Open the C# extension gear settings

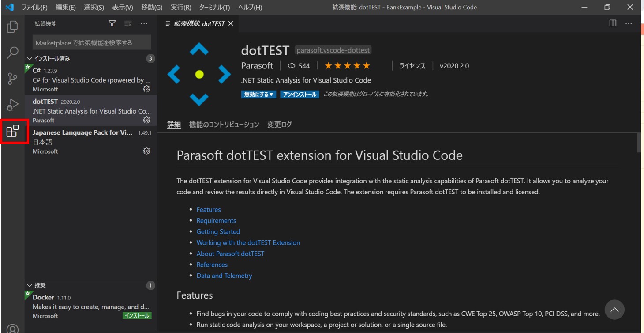(x=146, y=89)
